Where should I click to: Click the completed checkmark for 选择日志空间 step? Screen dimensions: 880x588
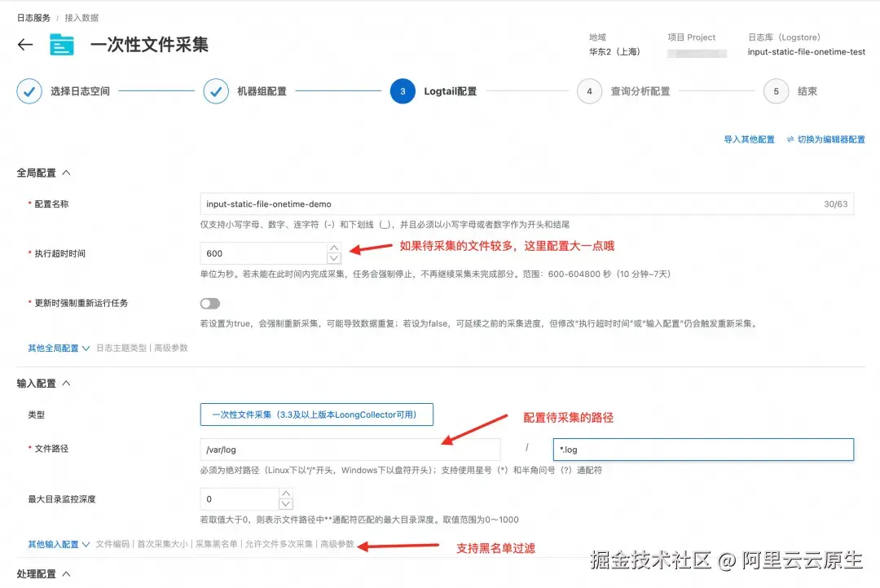pos(29,91)
